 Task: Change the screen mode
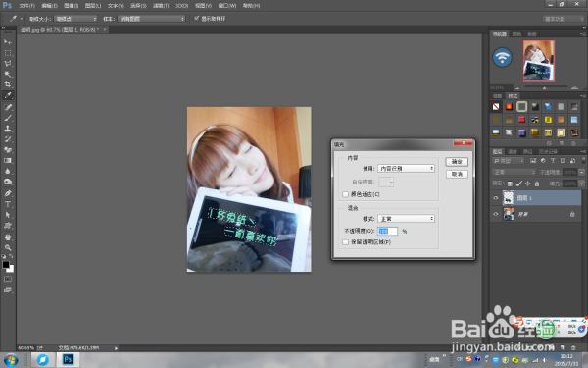pos(8,289)
